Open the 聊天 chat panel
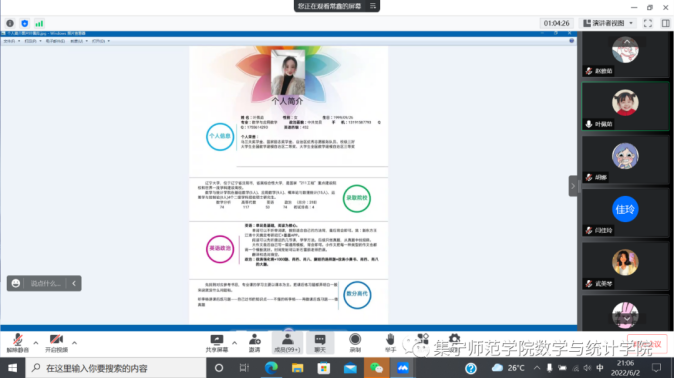Screen dimensions: 674x378 [320, 343]
